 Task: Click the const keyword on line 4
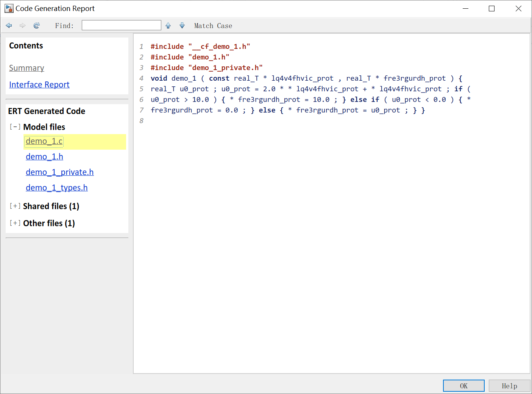(x=219, y=78)
